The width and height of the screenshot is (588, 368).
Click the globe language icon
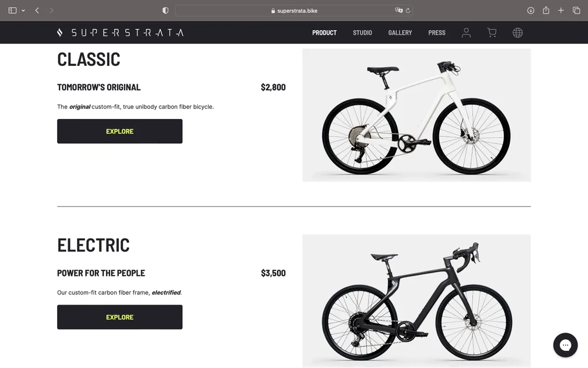point(517,33)
